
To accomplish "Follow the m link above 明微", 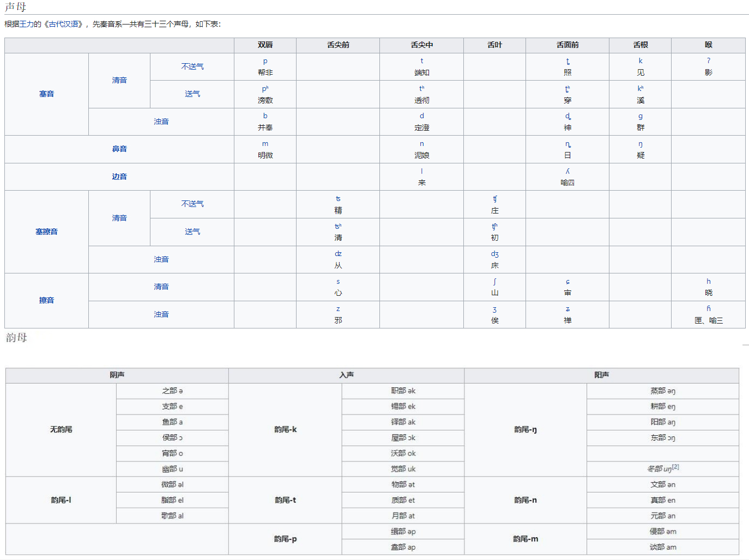I will [x=265, y=144].
